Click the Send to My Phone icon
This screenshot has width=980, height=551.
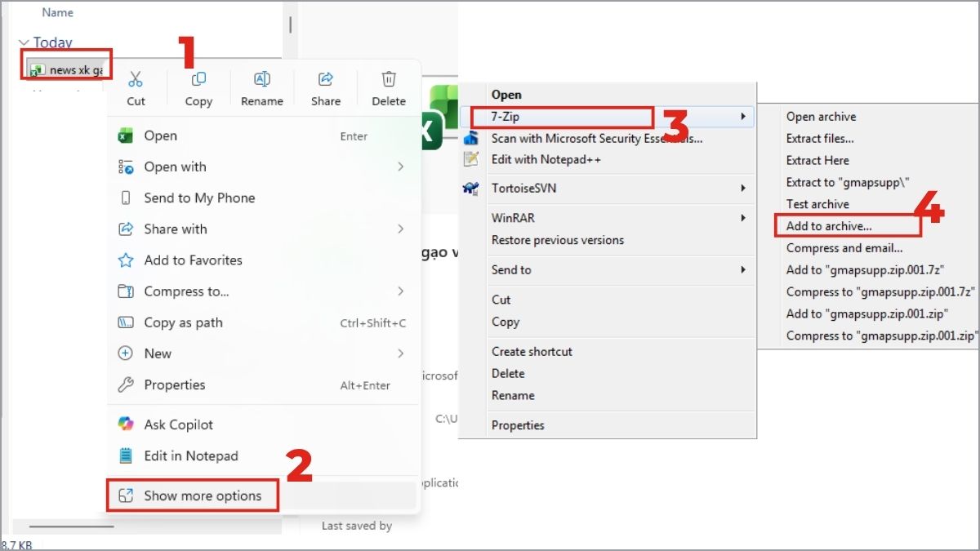pos(125,198)
